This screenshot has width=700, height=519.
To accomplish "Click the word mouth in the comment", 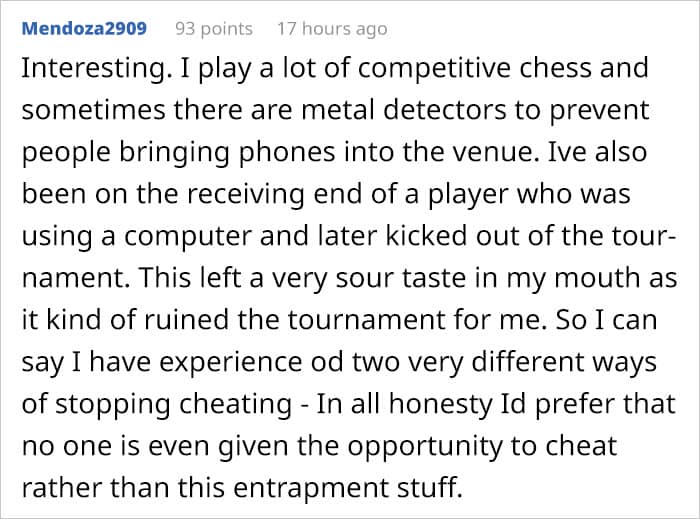I will (x=597, y=278).
